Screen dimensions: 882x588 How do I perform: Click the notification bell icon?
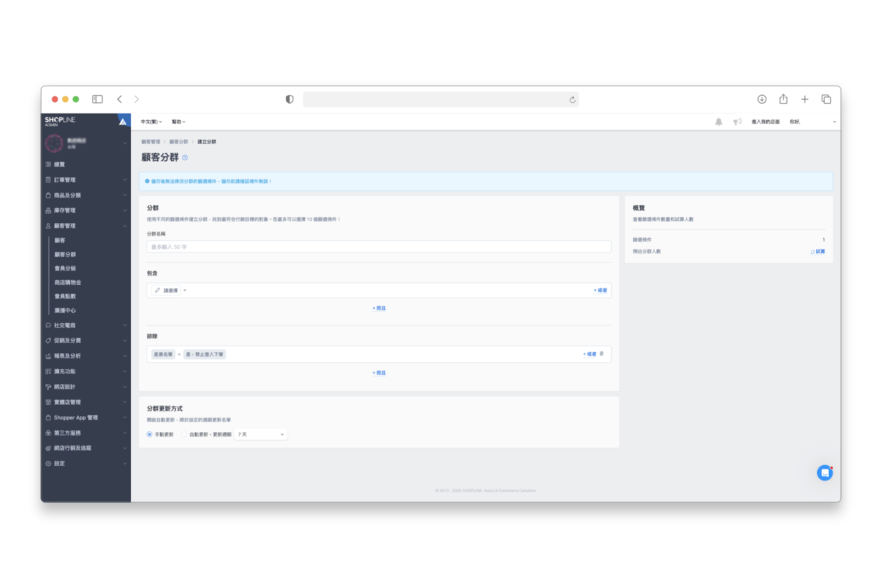718,122
